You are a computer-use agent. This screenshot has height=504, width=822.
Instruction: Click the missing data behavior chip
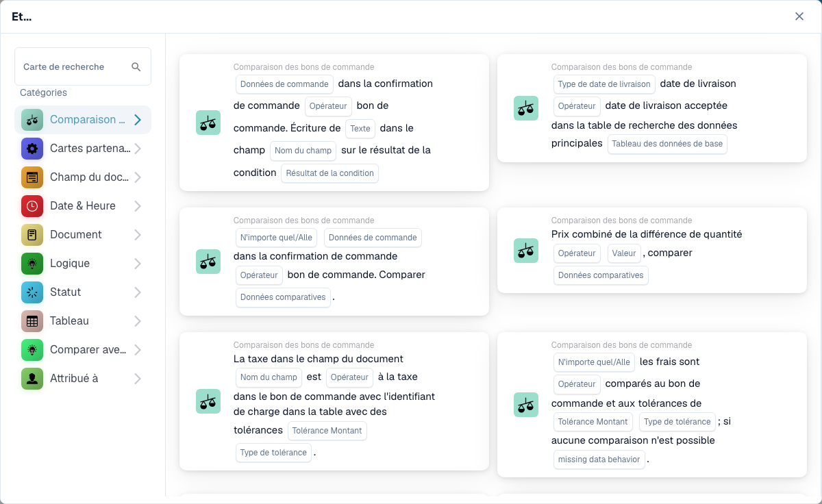599,459
